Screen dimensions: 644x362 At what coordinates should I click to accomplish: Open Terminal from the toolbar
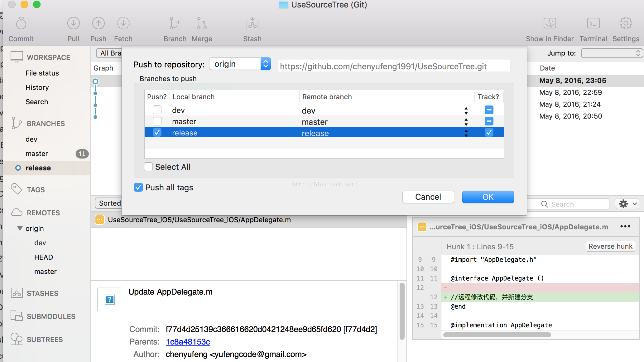pos(593,24)
